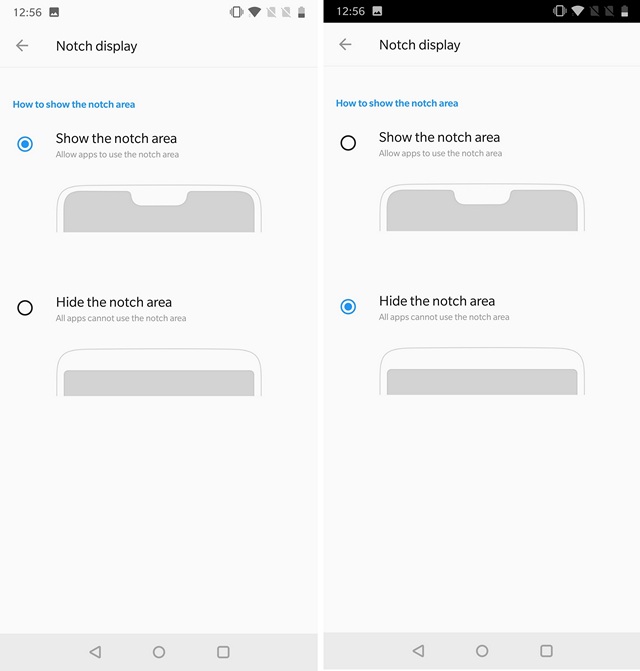Image resolution: width=640 pixels, height=671 pixels.
Task: Tap the hidden-notch preview illustration on right screen
Action: tap(482, 371)
